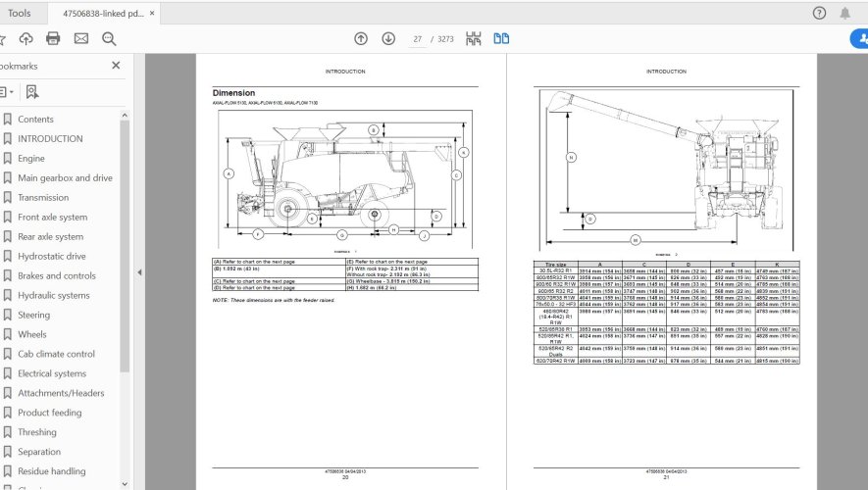This screenshot has width=868, height=490.
Task: Send the file by email
Action: point(81,39)
